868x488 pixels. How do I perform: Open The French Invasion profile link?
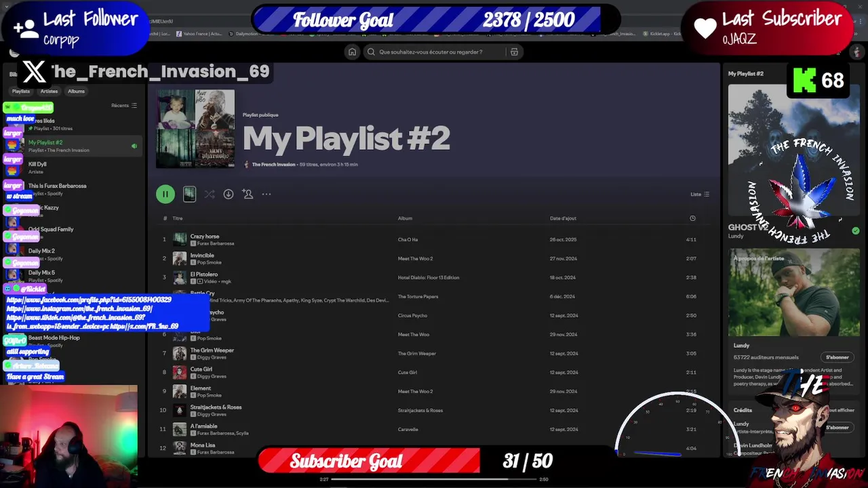(273, 164)
